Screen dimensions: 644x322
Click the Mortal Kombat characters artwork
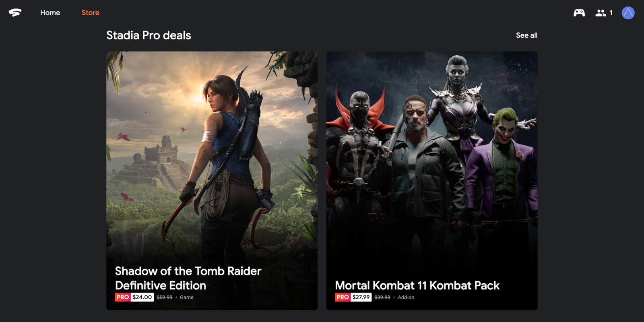coord(432,161)
